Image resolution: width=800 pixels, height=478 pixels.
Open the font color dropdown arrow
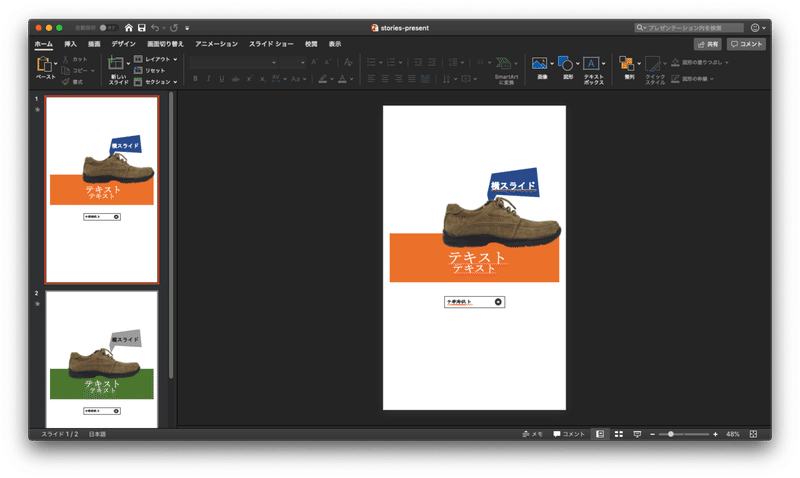tap(352, 79)
